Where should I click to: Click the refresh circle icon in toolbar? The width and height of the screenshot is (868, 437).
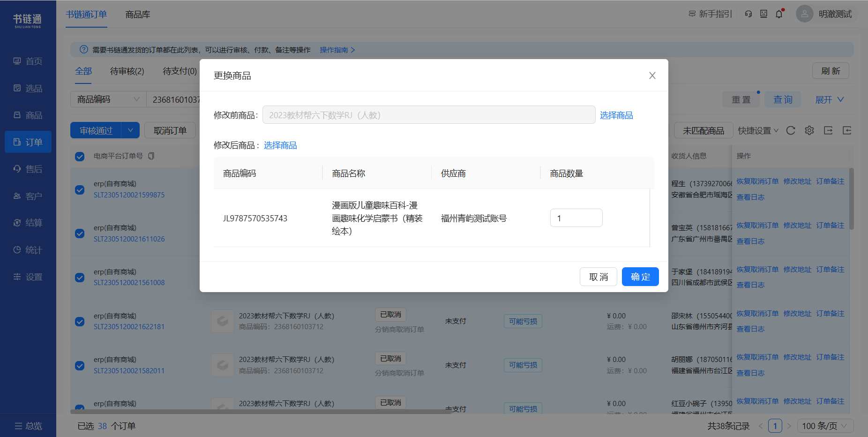tap(791, 130)
